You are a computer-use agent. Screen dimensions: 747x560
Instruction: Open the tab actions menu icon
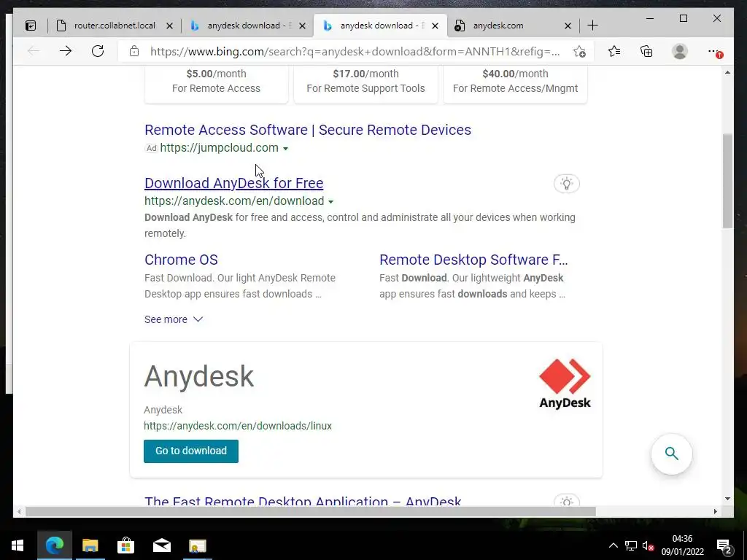click(x=31, y=26)
